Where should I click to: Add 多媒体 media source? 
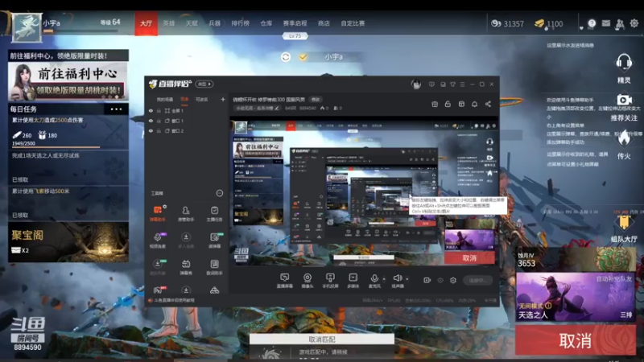353,280
